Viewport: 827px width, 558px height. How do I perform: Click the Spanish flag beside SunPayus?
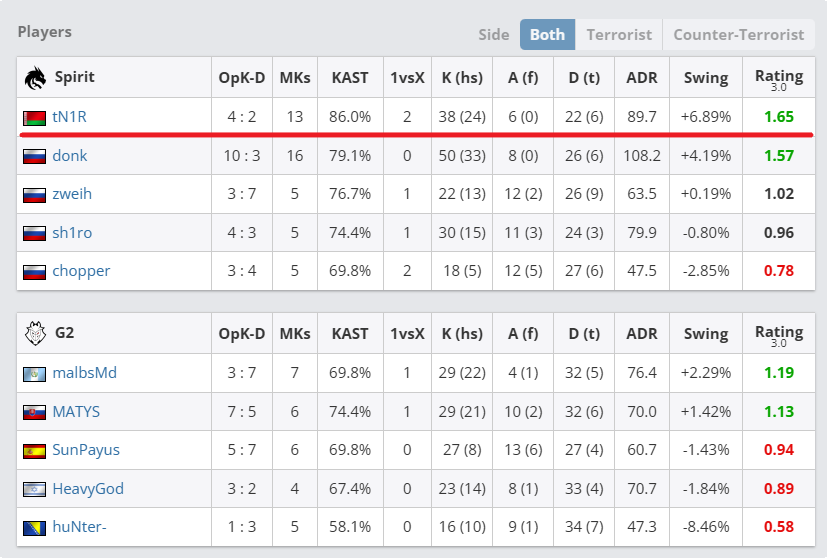click(x=34, y=451)
